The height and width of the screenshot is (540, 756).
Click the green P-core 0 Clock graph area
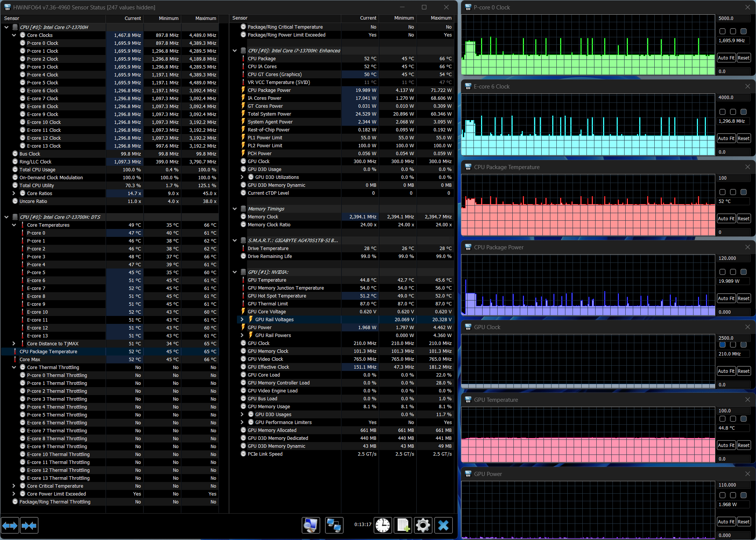(x=588, y=64)
